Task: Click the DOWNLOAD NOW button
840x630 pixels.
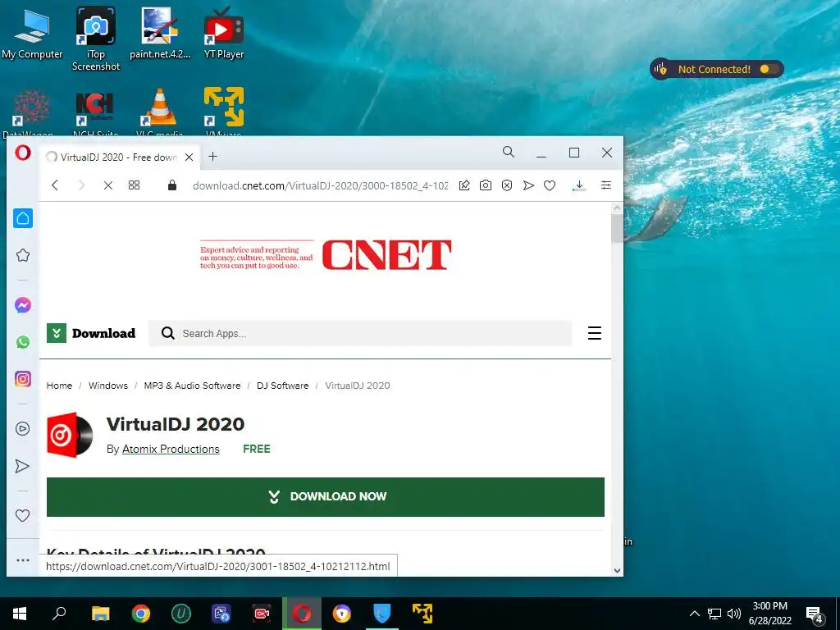Action: point(326,497)
